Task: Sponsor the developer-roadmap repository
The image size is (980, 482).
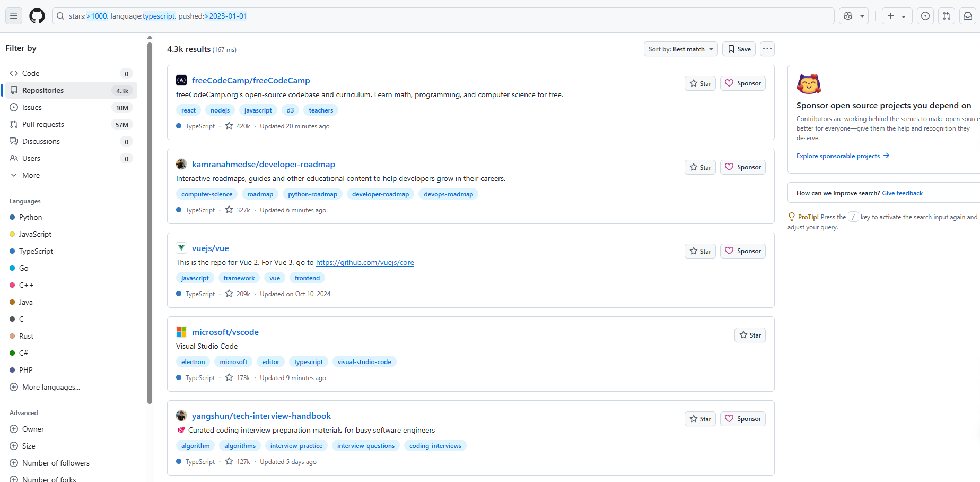Action: point(743,167)
